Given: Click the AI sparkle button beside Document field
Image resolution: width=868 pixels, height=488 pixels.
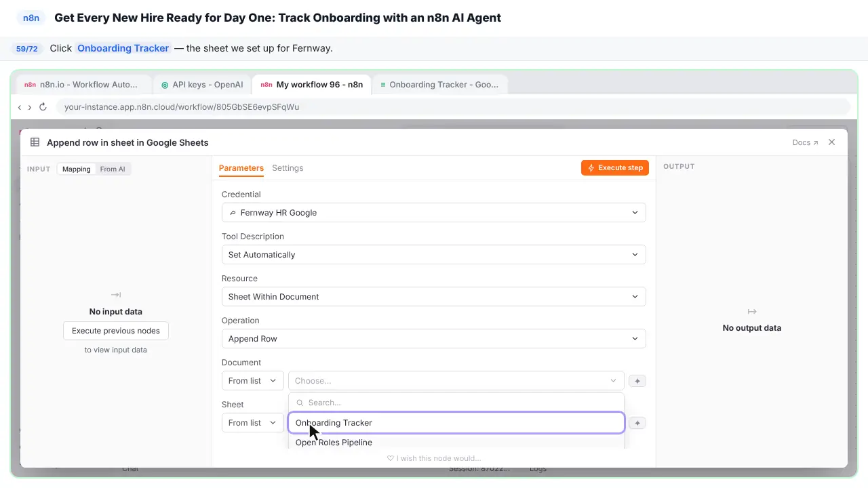Looking at the screenshot, I should pos(637,381).
